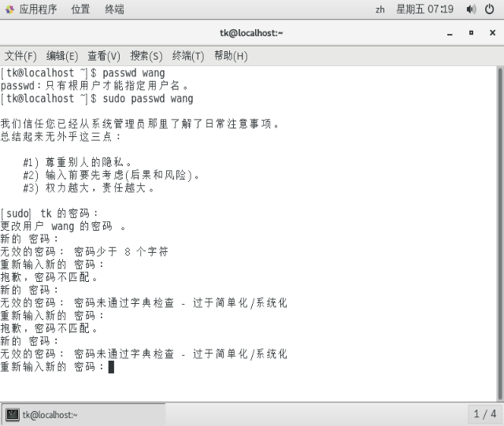This screenshot has height=426, width=504.
Task: Click the line 'passwd：只有根用户才能指定用户名。'
Action: [94, 86]
